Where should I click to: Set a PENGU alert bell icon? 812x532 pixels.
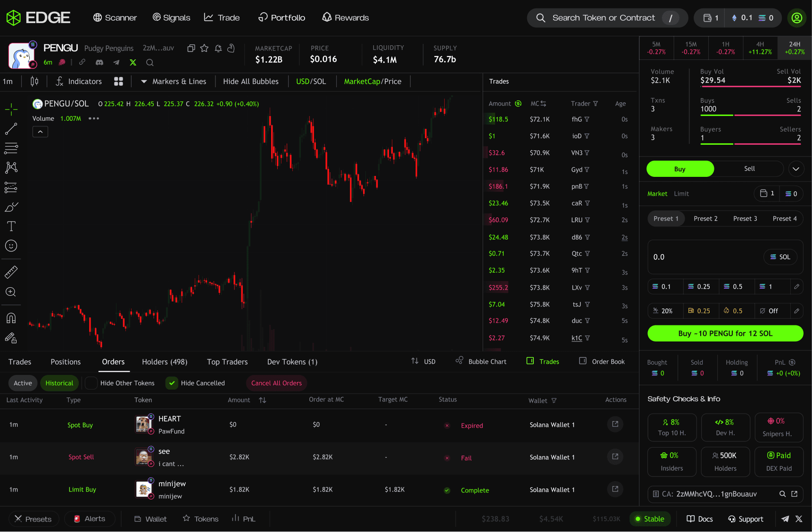tap(218, 48)
